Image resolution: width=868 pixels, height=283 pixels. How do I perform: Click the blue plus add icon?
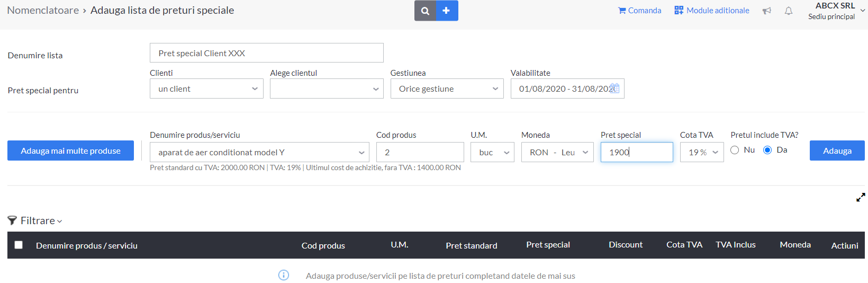pyautogui.click(x=447, y=11)
